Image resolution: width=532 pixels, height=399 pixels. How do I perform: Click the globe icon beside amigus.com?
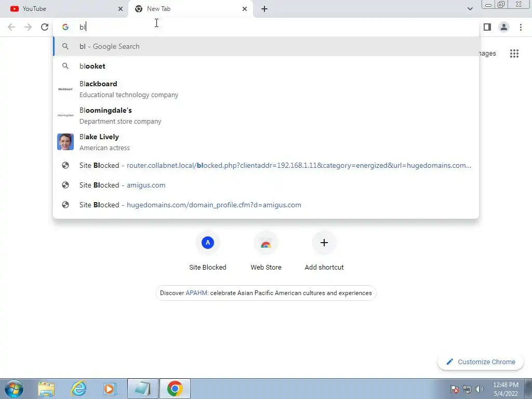(x=65, y=185)
